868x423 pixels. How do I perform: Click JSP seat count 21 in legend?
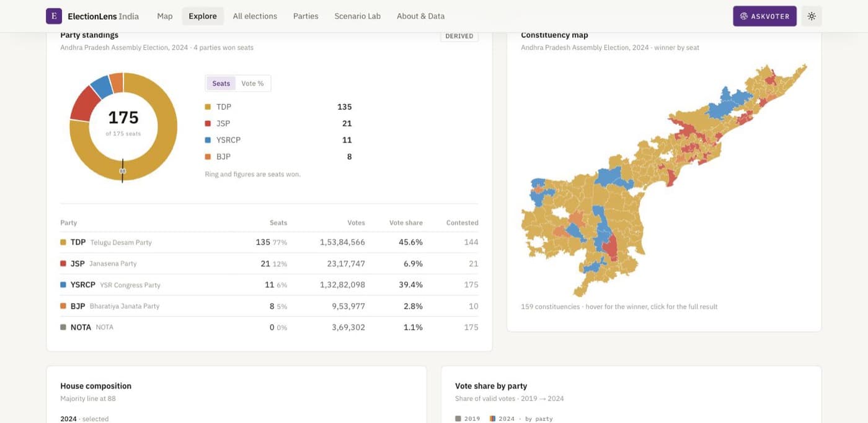coord(347,124)
